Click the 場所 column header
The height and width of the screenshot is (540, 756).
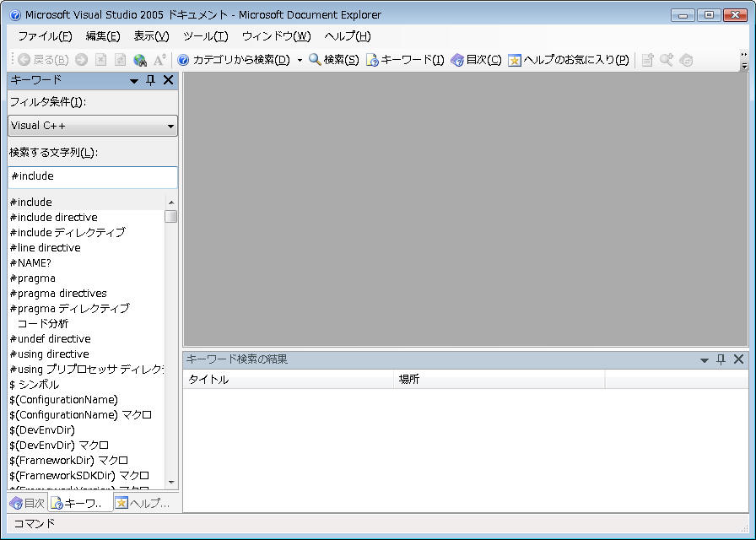(x=499, y=380)
